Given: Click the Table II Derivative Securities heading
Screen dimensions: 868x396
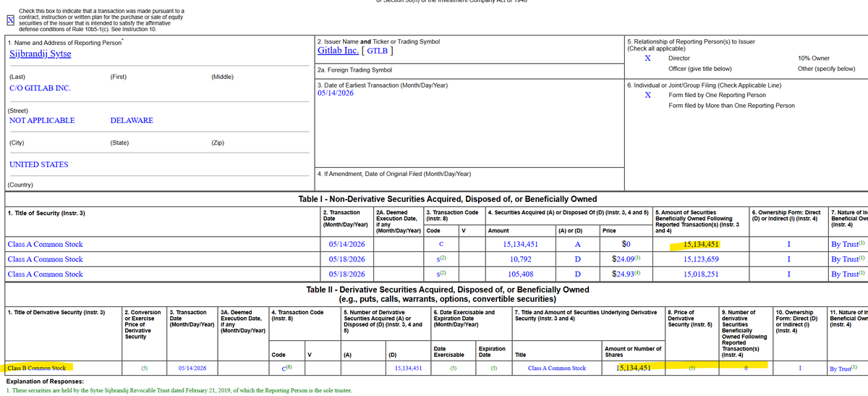Looking at the screenshot, I should (448, 290).
